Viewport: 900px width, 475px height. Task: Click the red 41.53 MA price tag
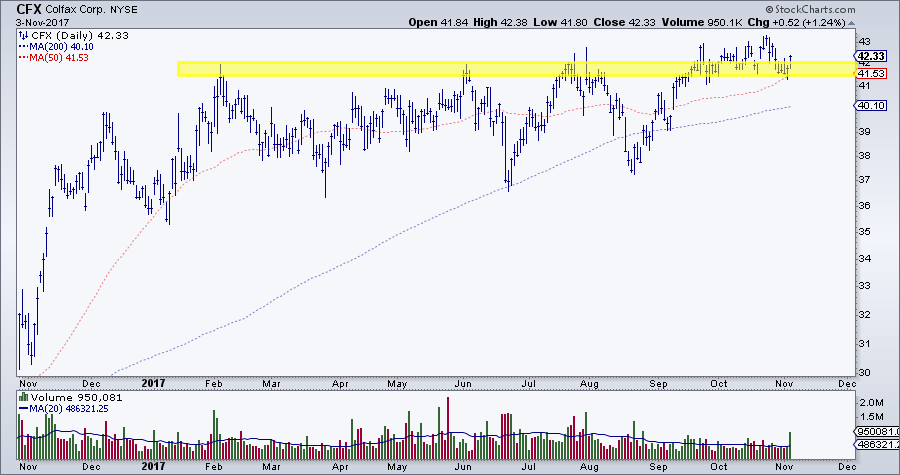tap(872, 74)
